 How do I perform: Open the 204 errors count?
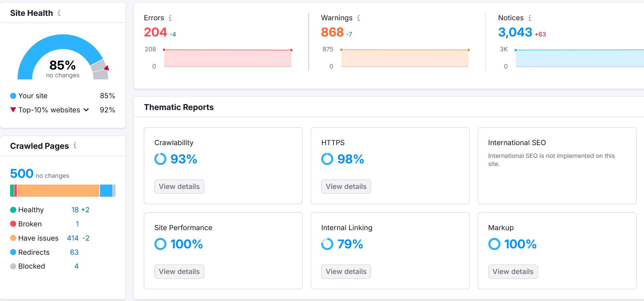pos(155,32)
